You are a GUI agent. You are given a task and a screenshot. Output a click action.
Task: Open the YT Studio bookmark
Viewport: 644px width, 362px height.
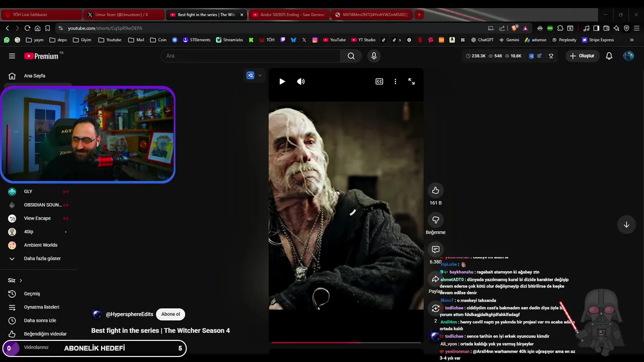pyautogui.click(x=363, y=40)
